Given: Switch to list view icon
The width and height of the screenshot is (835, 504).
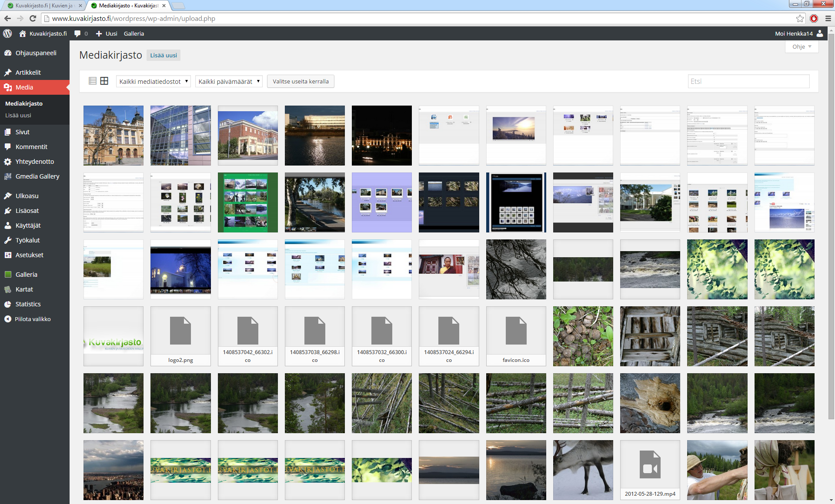Looking at the screenshot, I should [x=92, y=81].
